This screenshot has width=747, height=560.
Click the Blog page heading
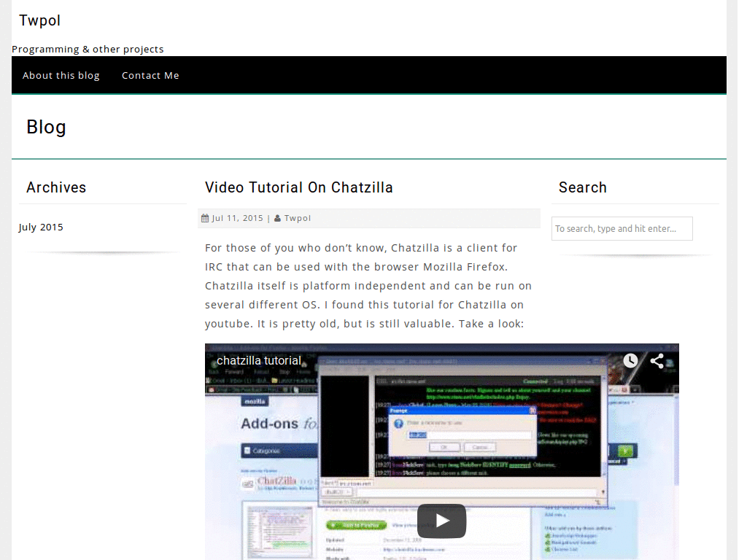[x=46, y=127]
